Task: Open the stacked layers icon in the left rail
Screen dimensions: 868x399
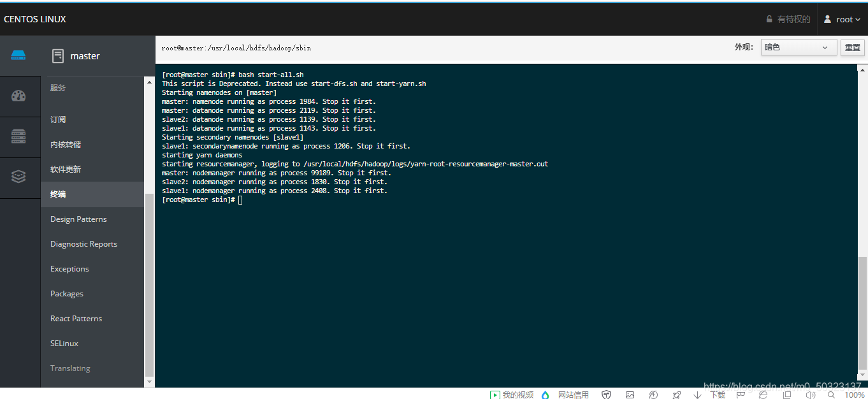Action: [18, 177]
